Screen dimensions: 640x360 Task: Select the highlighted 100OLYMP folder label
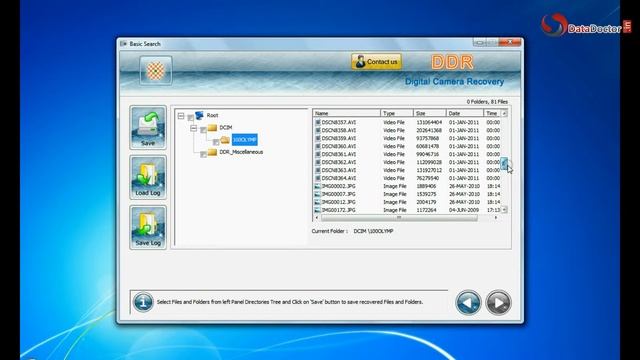coord(244,140)
